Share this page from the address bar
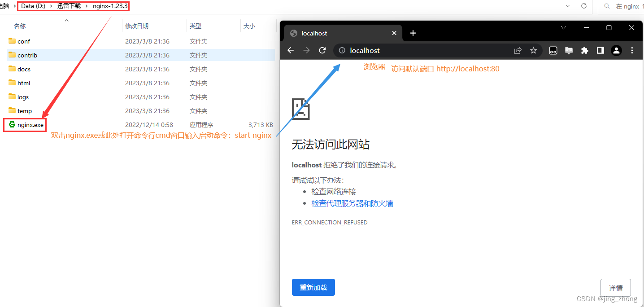The height and width of the screenshot is (307, 644). (x=518, y=51)
